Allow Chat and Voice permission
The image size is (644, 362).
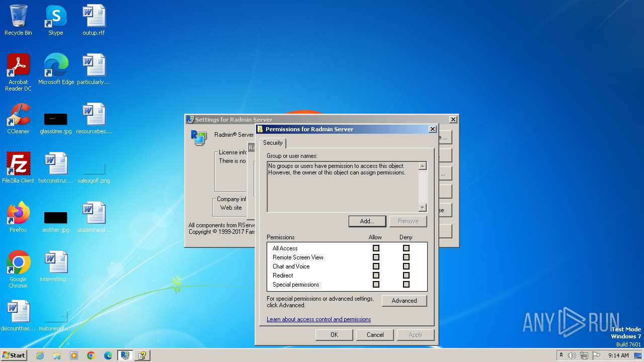pos(376,266)
